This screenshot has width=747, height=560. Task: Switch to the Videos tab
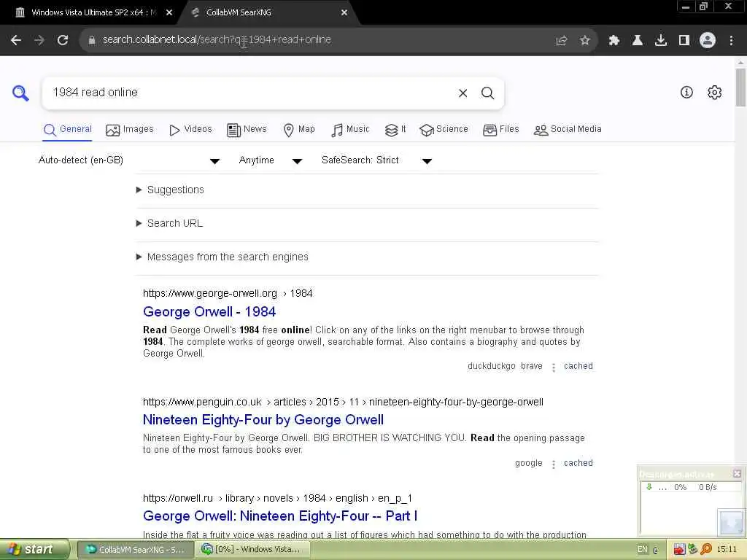(x=190, y=130)
